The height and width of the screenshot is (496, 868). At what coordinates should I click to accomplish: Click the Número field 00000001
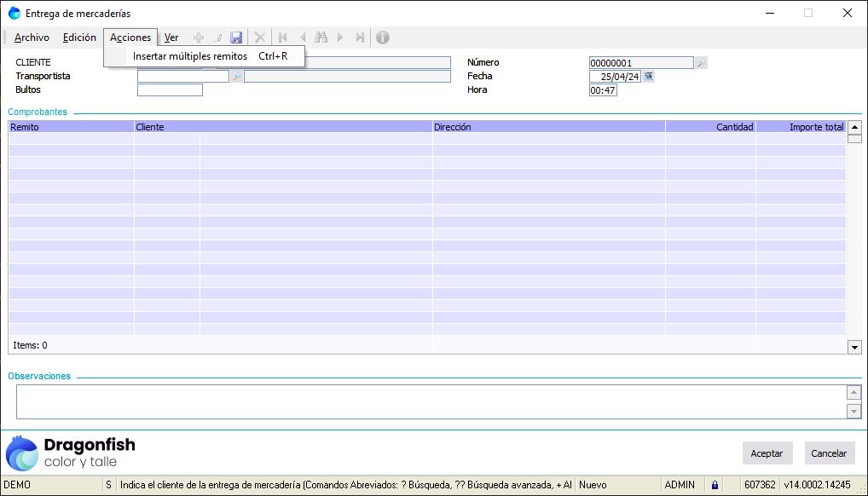641,62
